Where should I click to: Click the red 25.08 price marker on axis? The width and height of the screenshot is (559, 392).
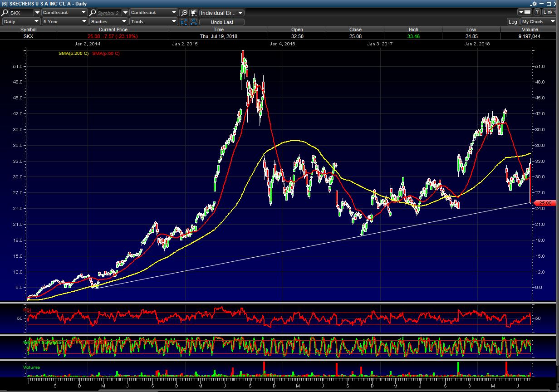pyautogui.click(x=544, y=203)
